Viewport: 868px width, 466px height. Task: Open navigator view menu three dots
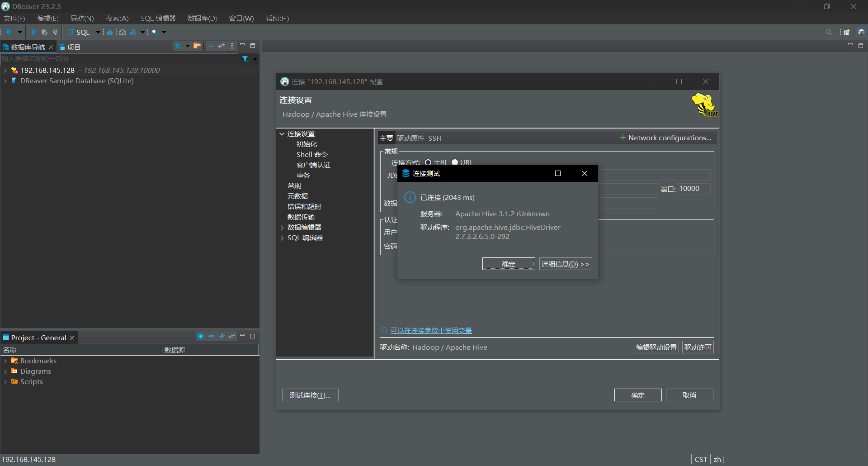[x=232, y=46]
